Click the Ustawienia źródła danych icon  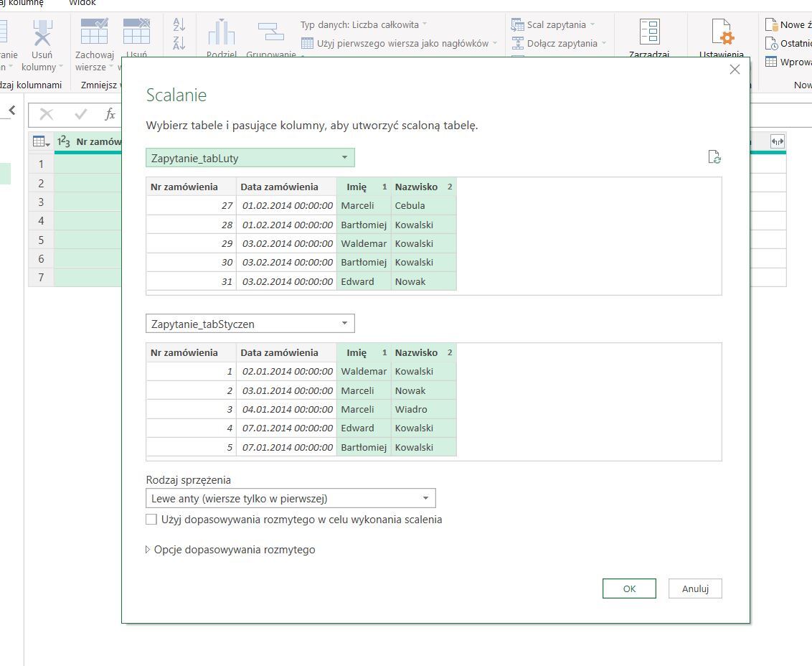click(722, 33)
